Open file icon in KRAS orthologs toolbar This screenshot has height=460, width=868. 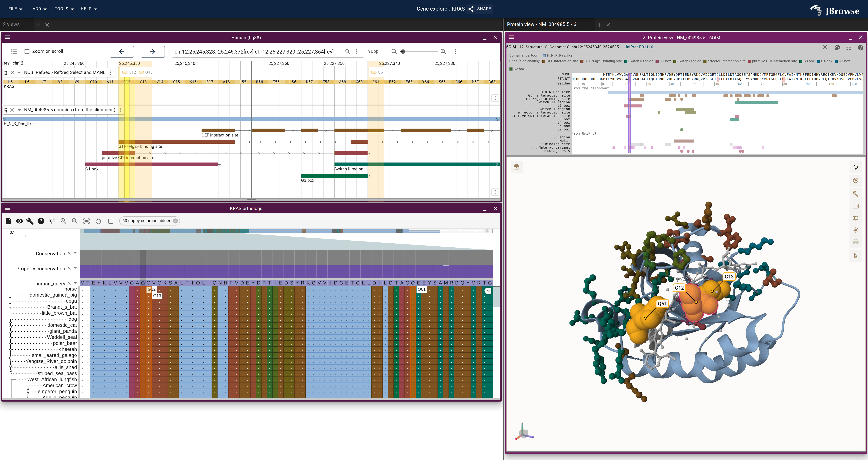8,221
